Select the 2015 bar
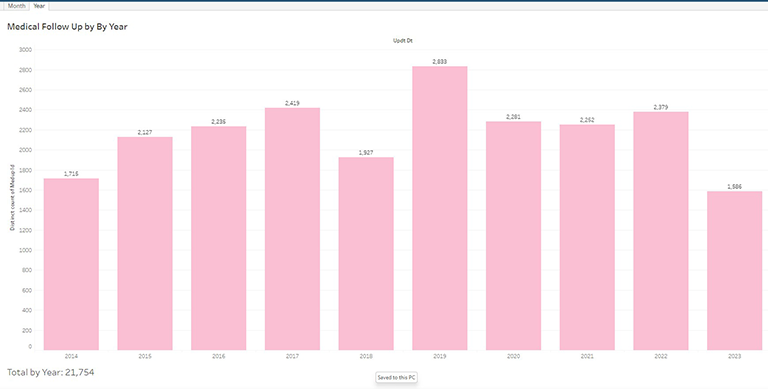This screenshot has width=768, height=389. 145,243
